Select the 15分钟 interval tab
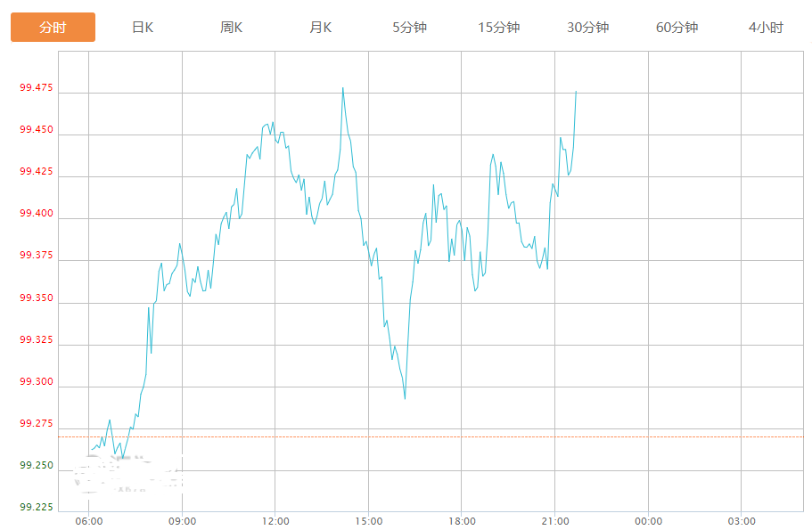Screen dimensions: 812x530 pos(499,28)
